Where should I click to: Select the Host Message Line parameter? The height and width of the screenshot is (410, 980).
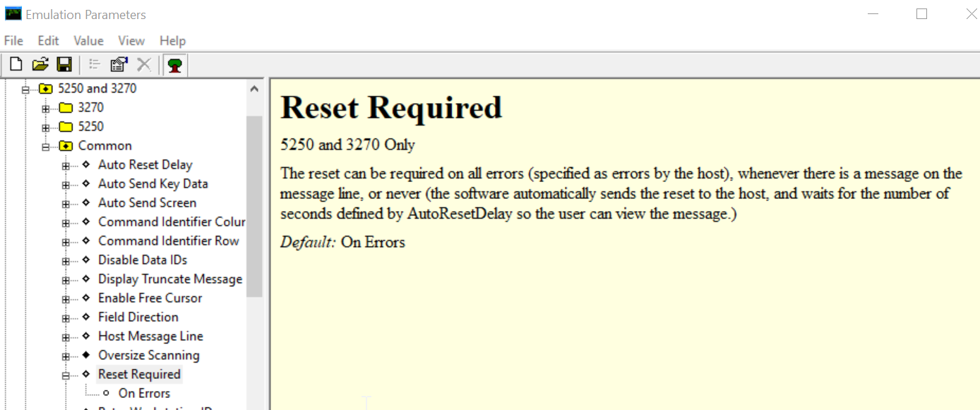(150, 336)
